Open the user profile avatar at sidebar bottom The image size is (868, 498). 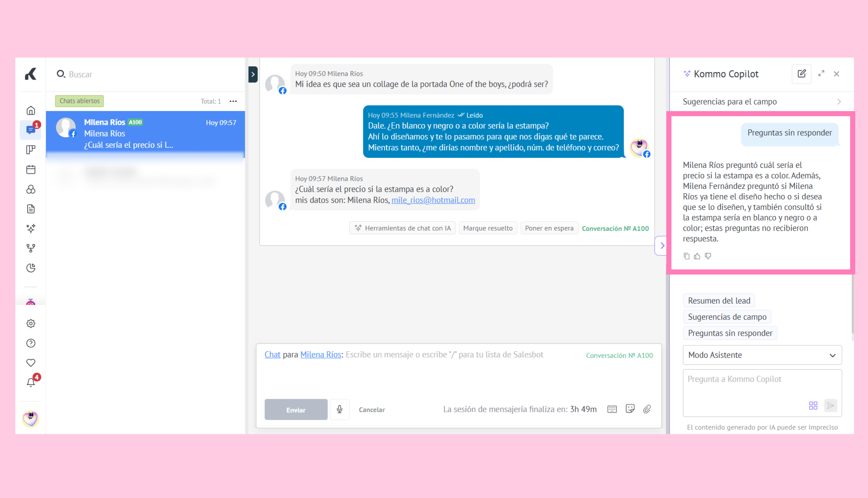point(30,419)
